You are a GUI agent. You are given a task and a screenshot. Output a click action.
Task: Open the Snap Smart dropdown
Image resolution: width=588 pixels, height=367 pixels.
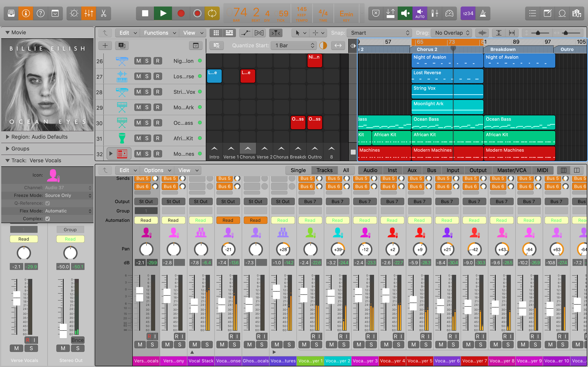[379, 33]
